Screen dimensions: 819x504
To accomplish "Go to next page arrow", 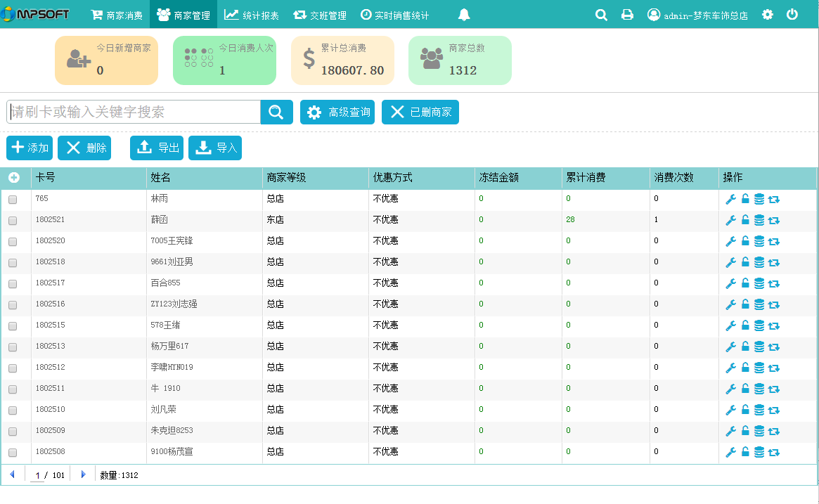I will (x=84, y=474).
